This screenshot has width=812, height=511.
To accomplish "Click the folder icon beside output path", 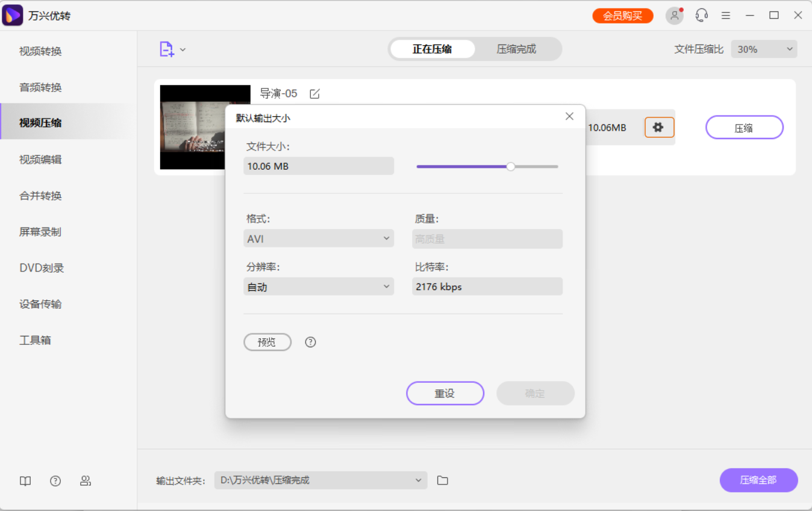I will [443, 480].
